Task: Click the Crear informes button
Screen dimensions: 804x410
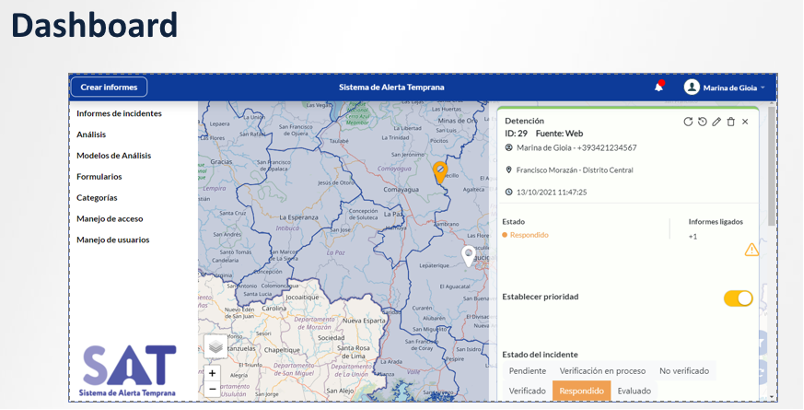Action: pyautogui.click(x=109, y=87)
